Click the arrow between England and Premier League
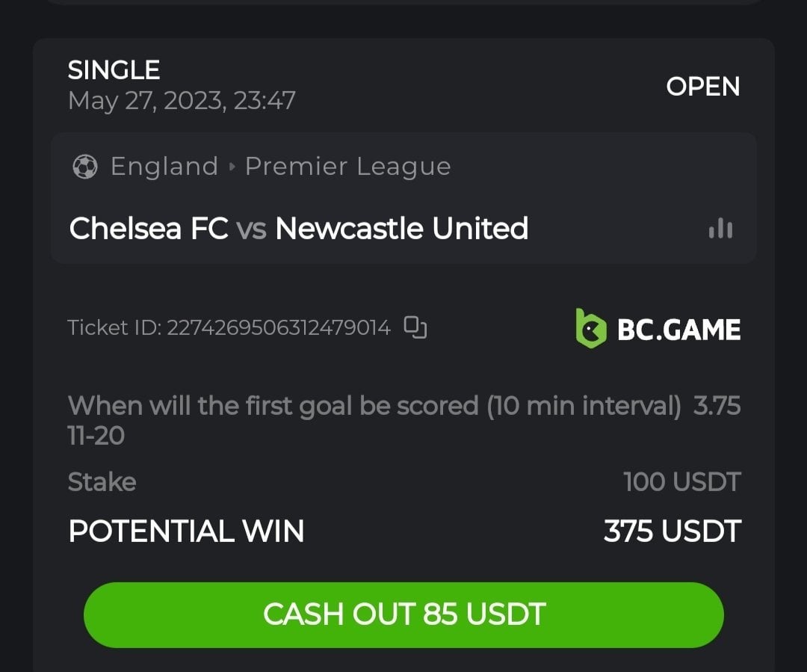 [x=232, y=167]
